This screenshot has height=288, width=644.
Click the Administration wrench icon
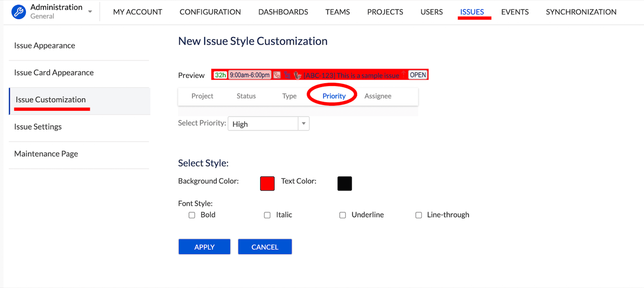(19, 12)
